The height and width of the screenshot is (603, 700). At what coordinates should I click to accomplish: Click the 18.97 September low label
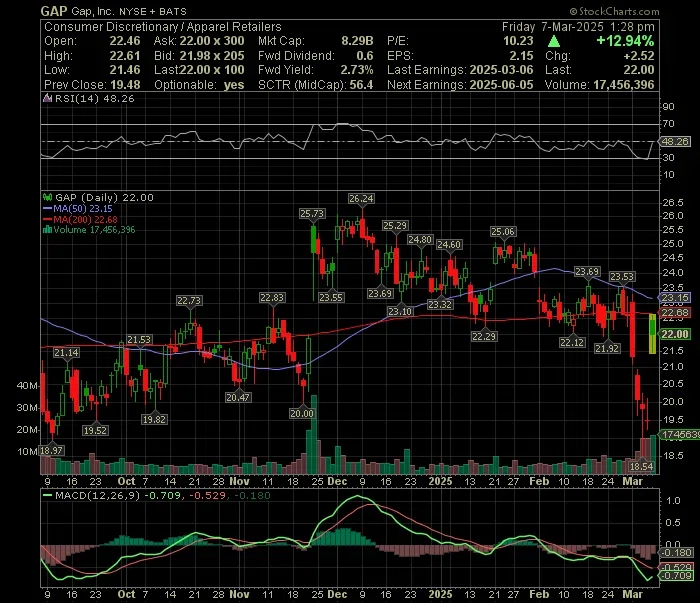click(51, 451)
